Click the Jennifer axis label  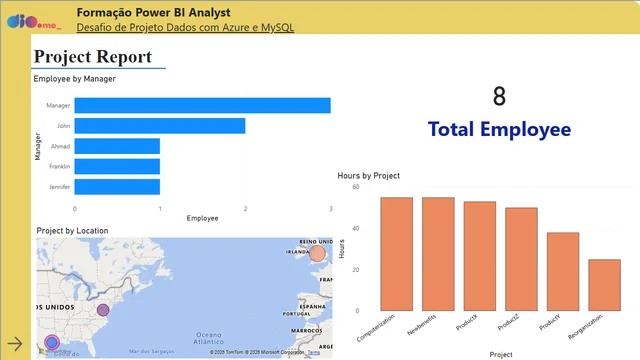click(x=60, y=187)
